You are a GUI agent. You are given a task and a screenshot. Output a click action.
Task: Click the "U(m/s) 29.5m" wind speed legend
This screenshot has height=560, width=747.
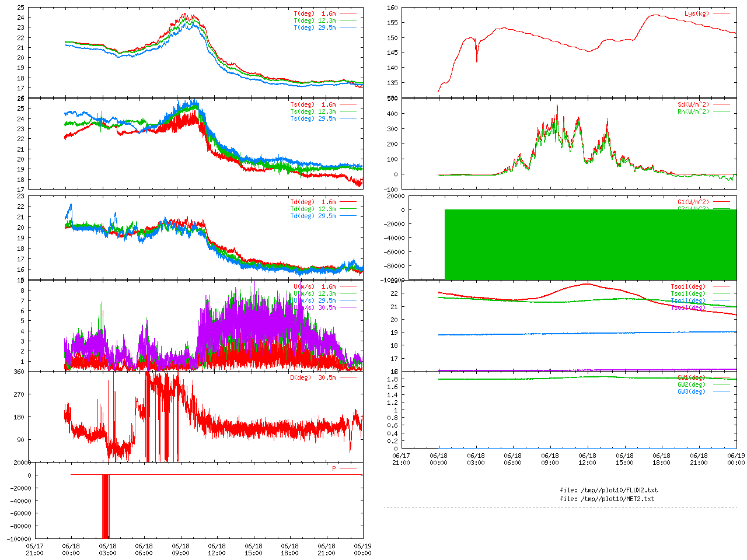tap(315, 300)
